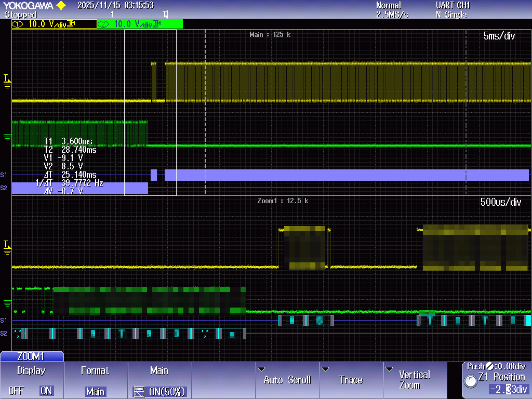
Task: Click the Yokogawa diamond logo icon
Action: 61,6
